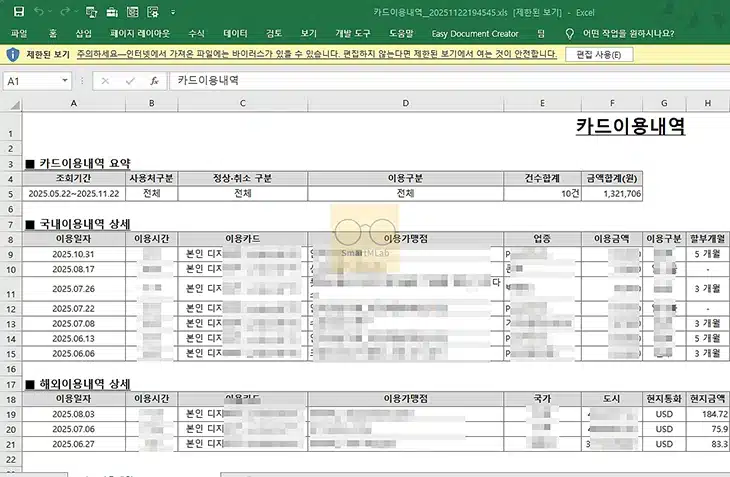Open the 검토 ribbon tab
This screenshot has height=477, width=730.
pyautogui.click(x=274, y=34)
